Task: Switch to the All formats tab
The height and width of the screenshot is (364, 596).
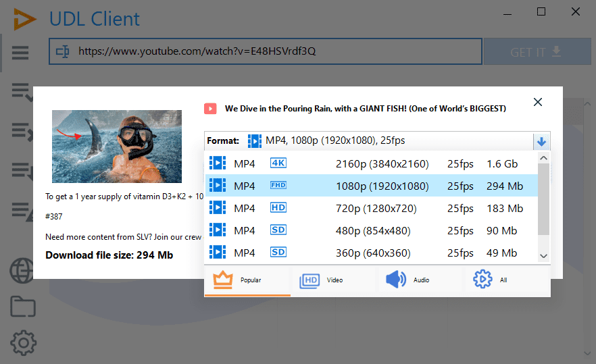Action: pos(507,280)
